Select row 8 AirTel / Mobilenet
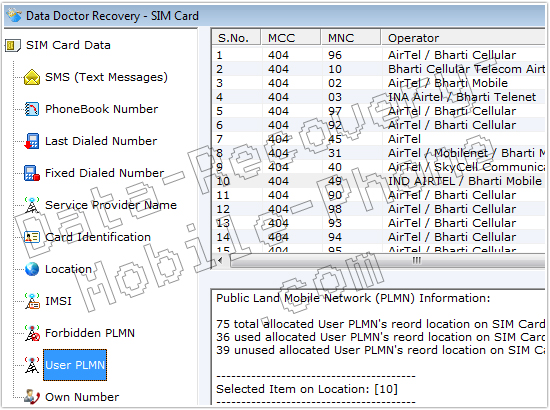550x410 pixels. (x=378, y=153)
